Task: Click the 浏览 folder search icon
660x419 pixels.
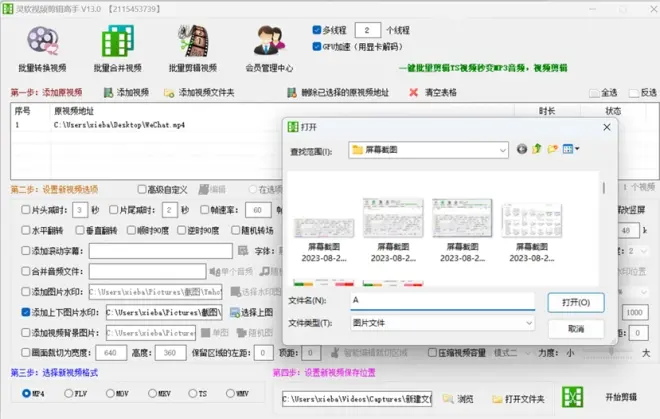Action: click(x=448, y=398)
